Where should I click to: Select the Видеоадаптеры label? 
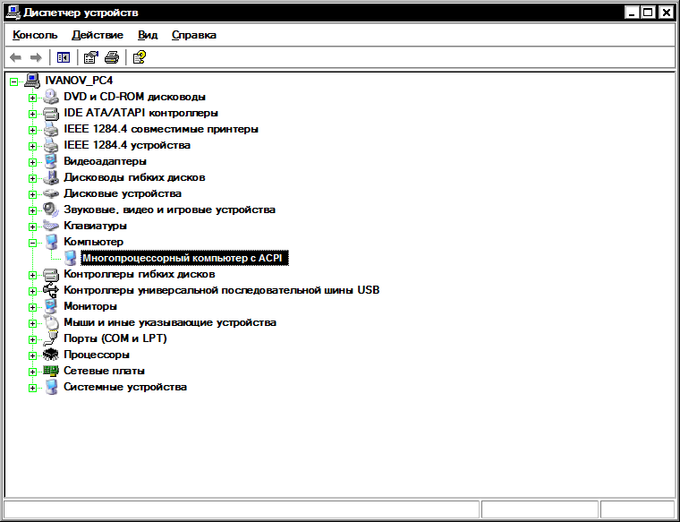coord(105,161)
